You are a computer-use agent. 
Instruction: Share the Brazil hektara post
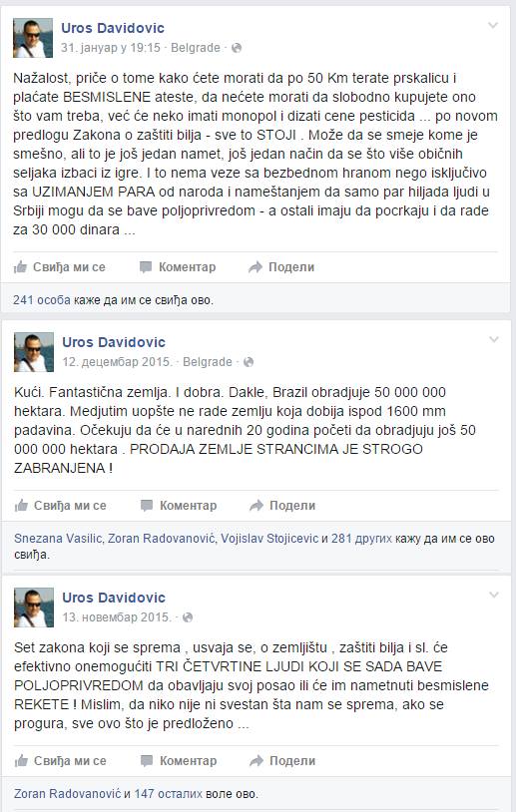point(282,506)
